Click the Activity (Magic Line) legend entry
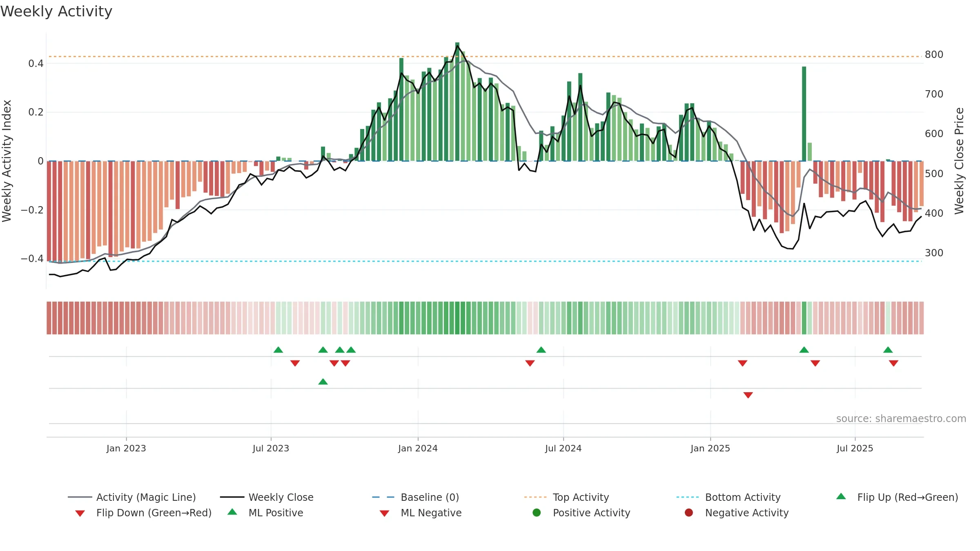The image size is (980, 551). pos(132,497)
